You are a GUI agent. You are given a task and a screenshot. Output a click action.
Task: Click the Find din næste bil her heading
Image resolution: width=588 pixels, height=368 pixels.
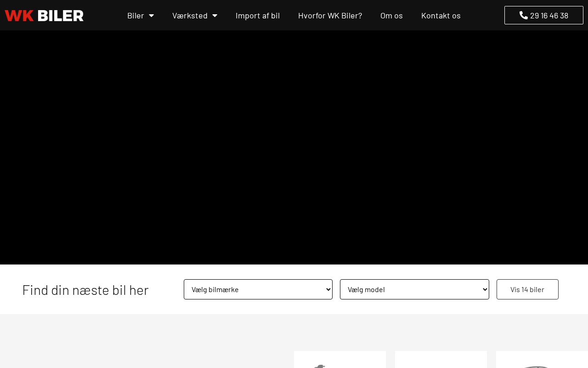pos(85,290)
